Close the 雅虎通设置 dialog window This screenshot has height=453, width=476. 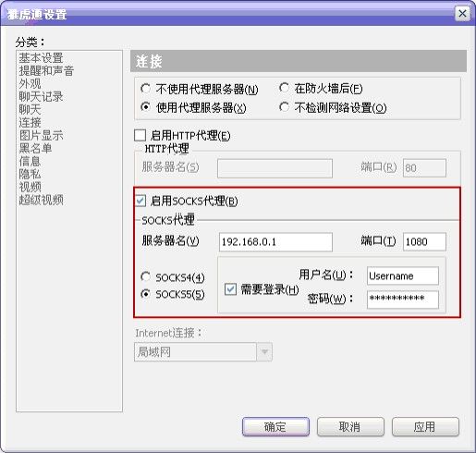(x=462, y=14)
